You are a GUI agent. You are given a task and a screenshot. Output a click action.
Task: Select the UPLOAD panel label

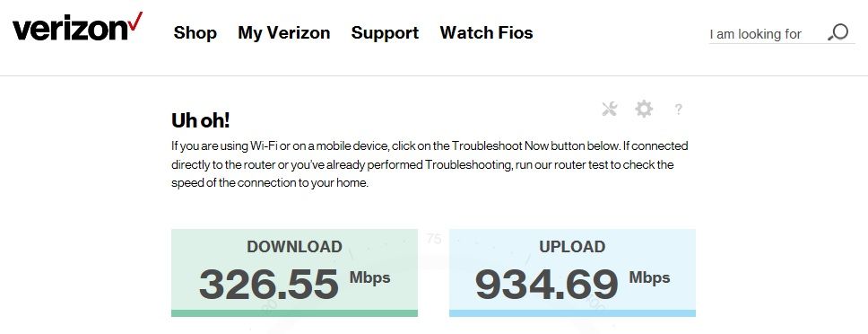(x=572, y=247)
